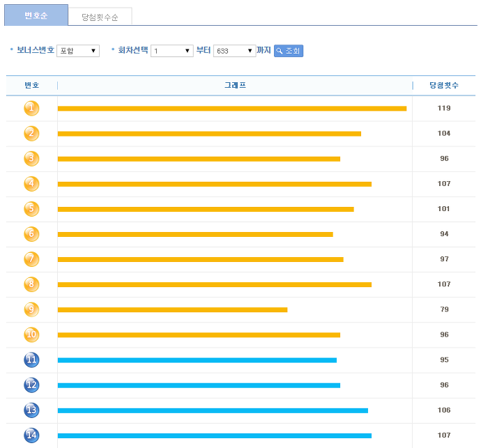Click the orange number 9 ball icon
Screen dimensions: 481x448
(x=31, y=309)
